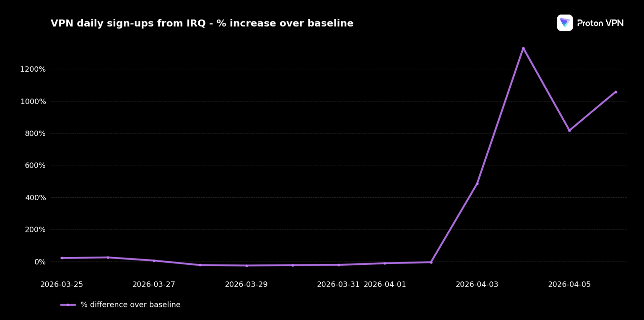644x320 pixels.
Task: Click the final data point above 1000%
Action: coord(615,92)
